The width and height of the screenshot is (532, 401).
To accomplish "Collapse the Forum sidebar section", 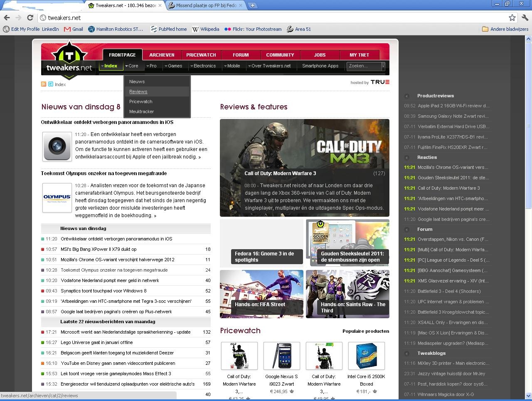I will [407, 229].
